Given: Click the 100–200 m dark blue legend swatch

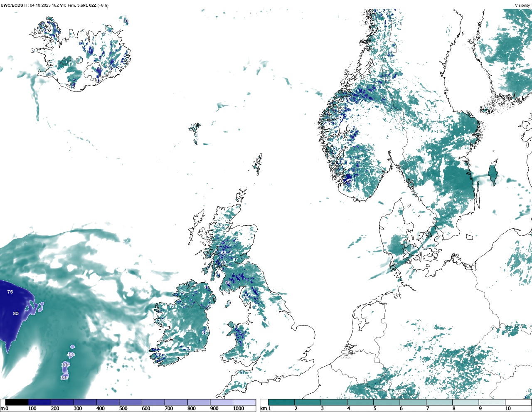Looking at the screenshot, I should point(39,402).
